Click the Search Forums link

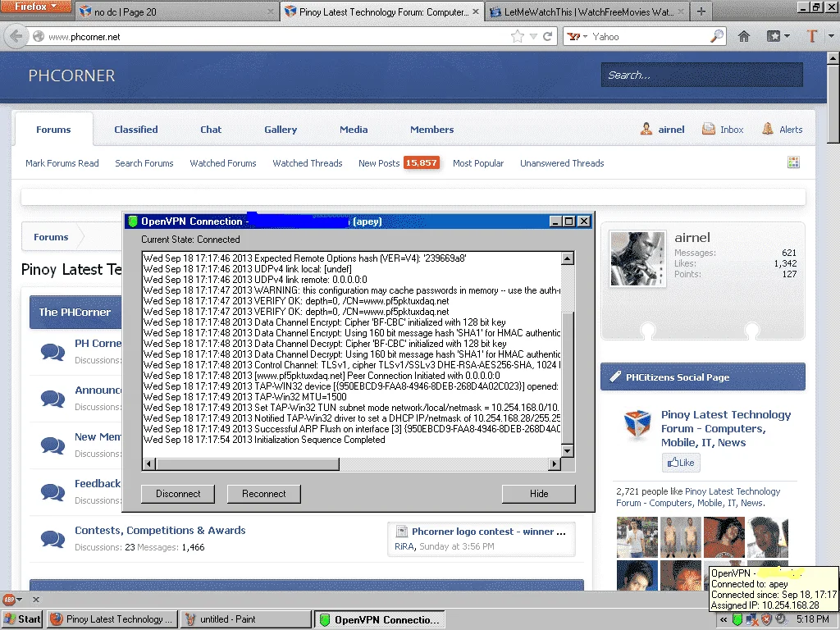pyautogui.click(x=144, y=163)
